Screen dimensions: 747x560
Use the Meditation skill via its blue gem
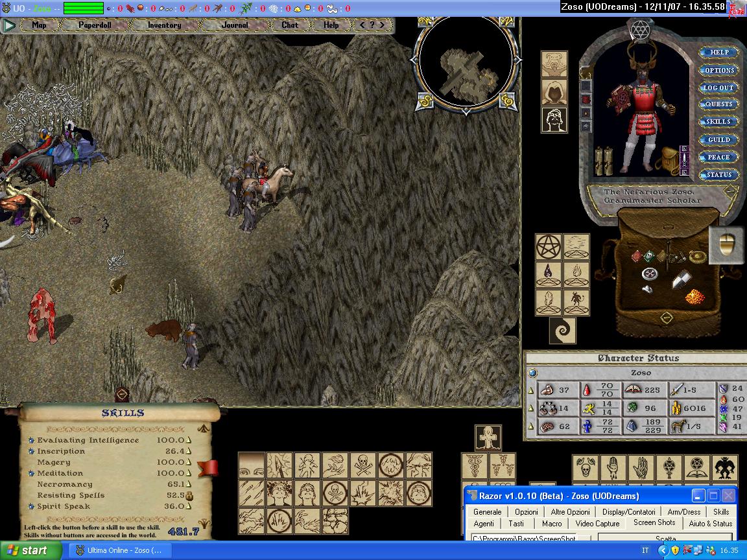pyautogui.click(x=31, y=473)
